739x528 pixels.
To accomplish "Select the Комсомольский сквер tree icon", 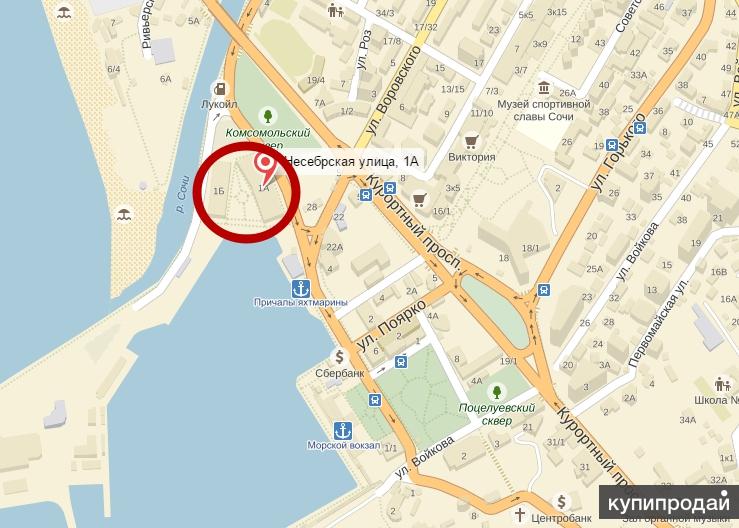I will (x=268, y=115).
